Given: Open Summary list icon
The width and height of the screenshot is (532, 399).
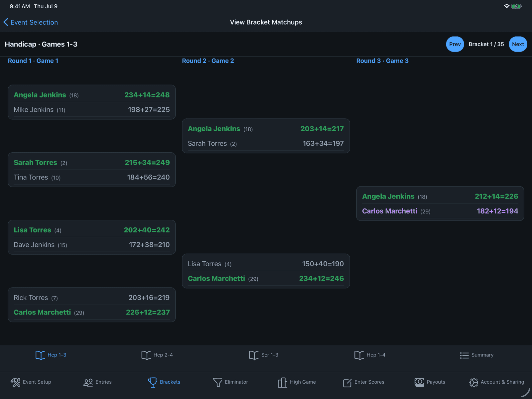Looking at the screenshot, I should click(x=464, y=355).
